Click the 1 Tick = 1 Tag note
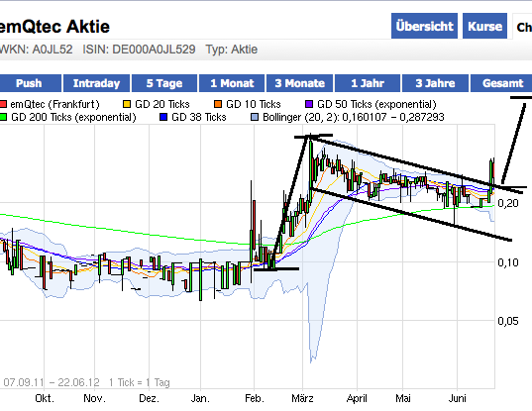532x411 pixels. (139, 383)
